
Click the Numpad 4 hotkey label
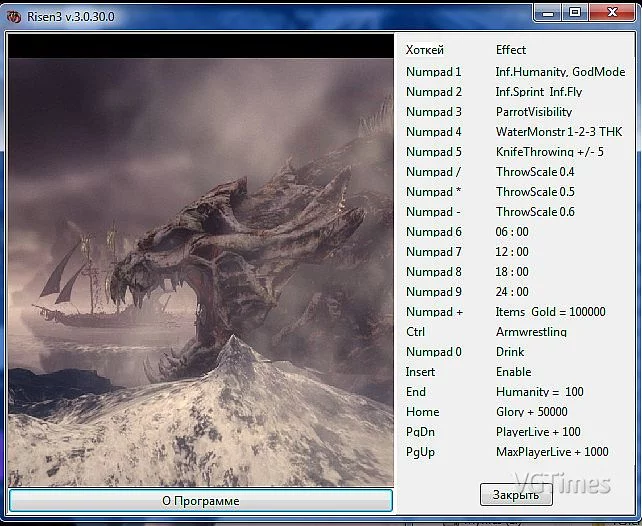click(434, 132)
